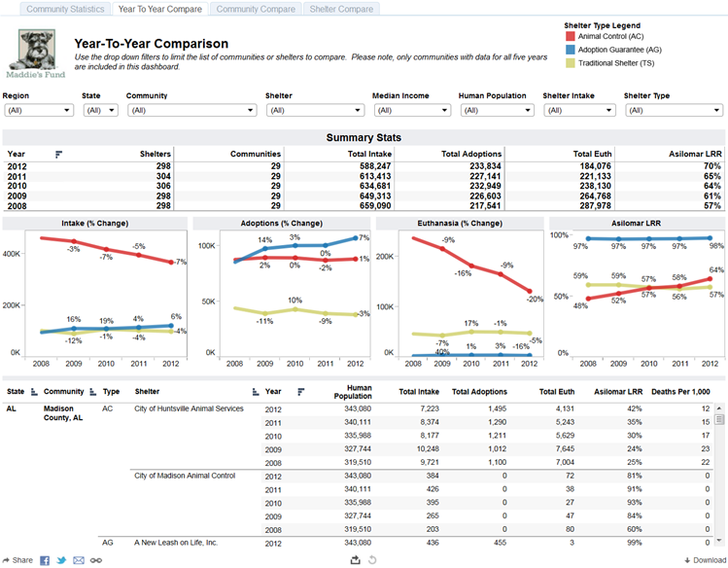Sort the State column icon
This screenshot has height=568, width=728.
click(x=34, y=392)
